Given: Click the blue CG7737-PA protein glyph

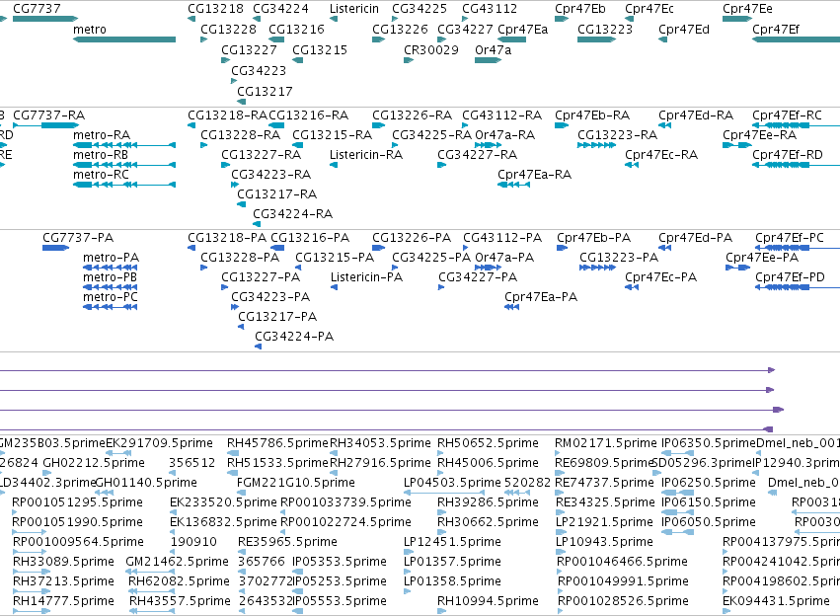Looking at the screenshot, I should click(55, 248).
